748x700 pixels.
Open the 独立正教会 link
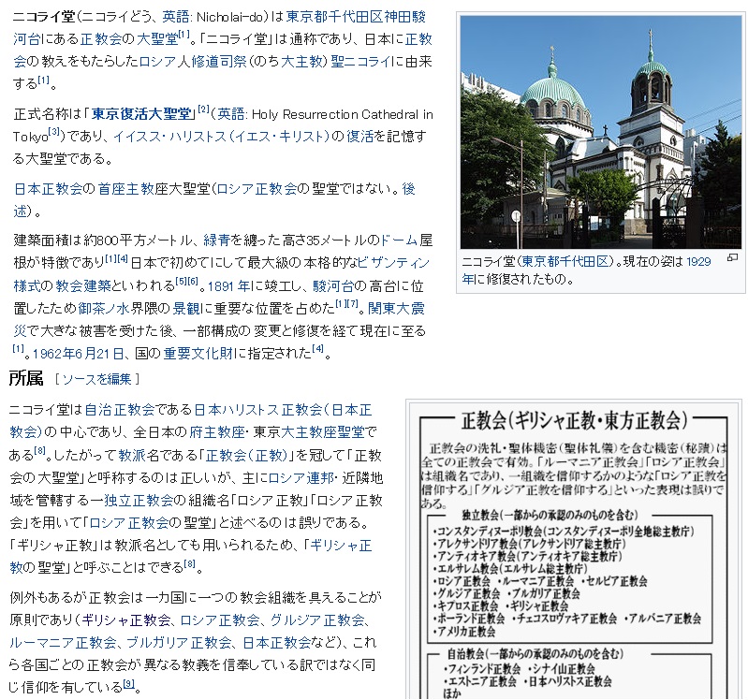click(139, 500)
